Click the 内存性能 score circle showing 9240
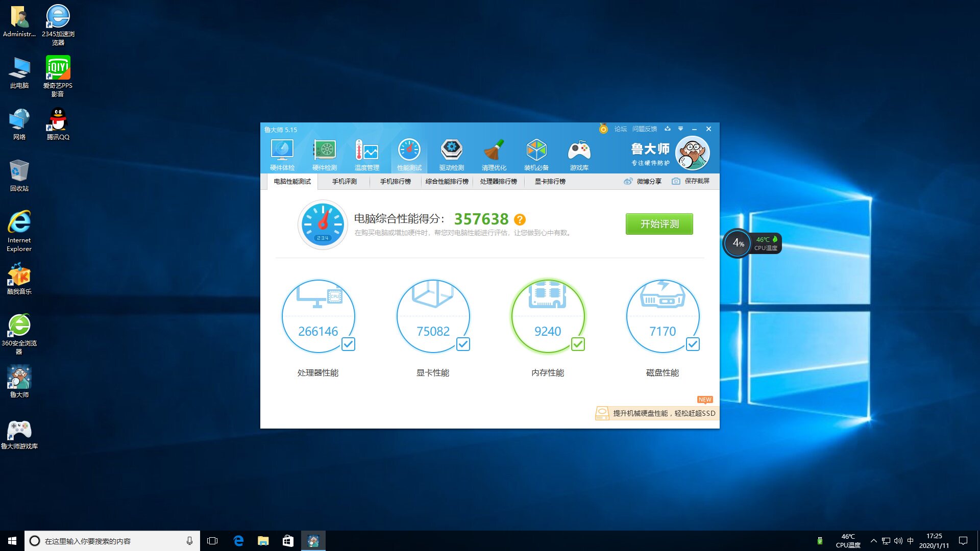Viewport: 980px width, 551px height. tap(548, 316)
